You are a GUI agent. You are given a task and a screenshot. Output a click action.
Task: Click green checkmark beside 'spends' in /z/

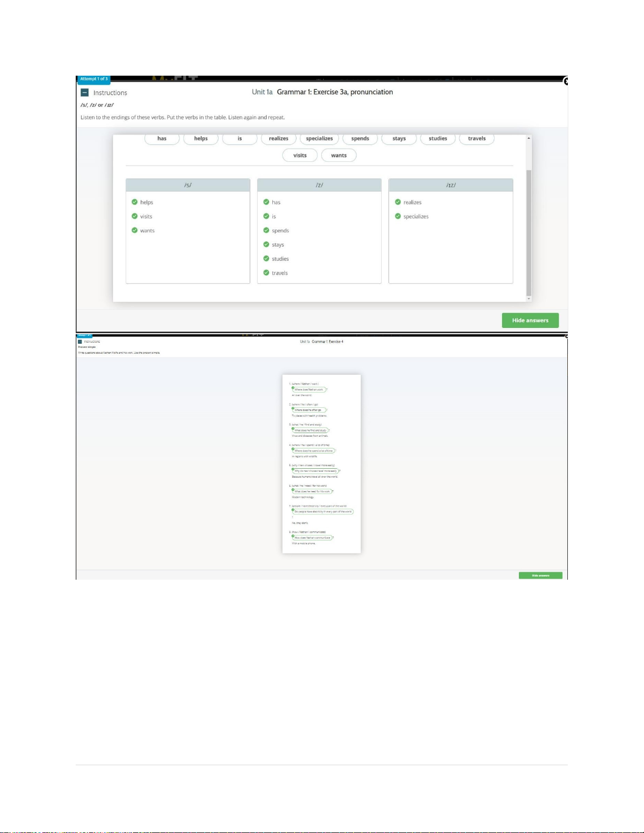[x=266, y=230]
